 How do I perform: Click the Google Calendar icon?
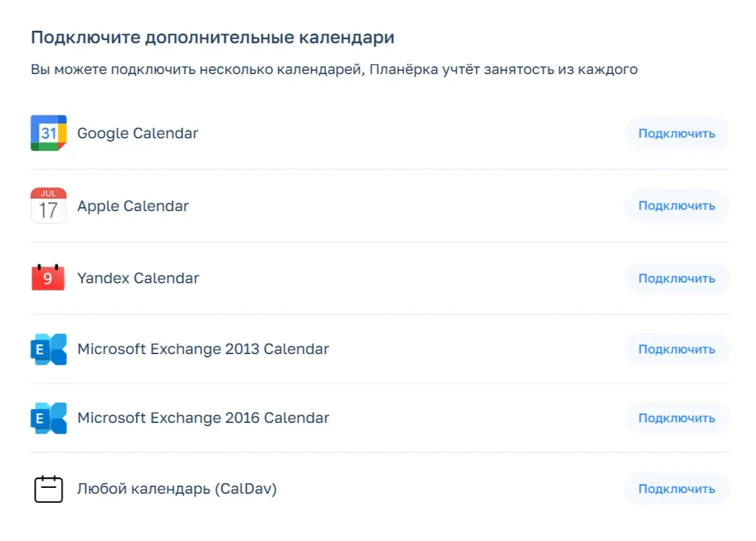pyautogui.click(x=49, y=133)
